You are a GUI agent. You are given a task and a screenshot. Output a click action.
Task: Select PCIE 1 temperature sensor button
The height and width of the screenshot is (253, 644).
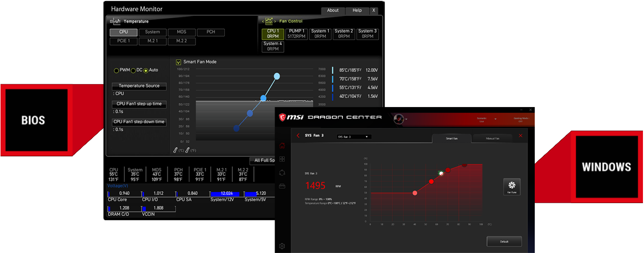click(x=123, y=41)
